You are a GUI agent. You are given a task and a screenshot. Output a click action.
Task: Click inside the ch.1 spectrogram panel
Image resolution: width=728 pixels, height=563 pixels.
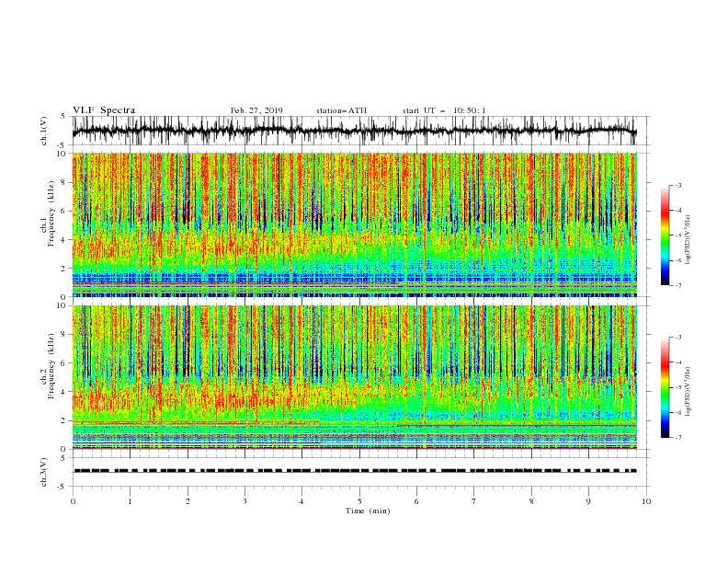tap(354, 224)
